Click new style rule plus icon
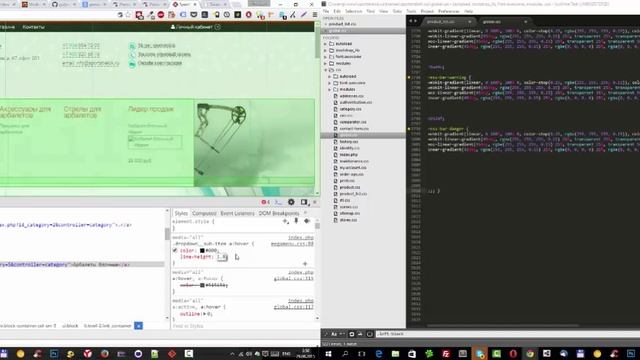This screenshot has width=640, height=360. [285, 221]
